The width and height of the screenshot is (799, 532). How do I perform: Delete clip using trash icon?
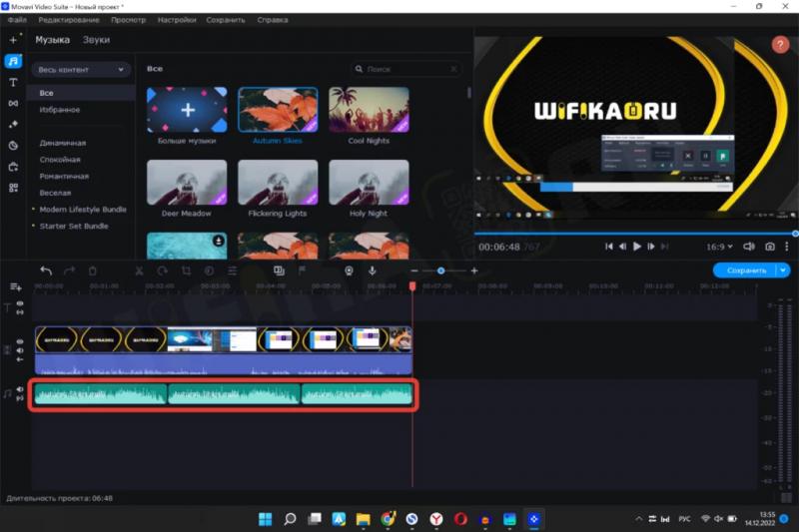tap(93, 270)
